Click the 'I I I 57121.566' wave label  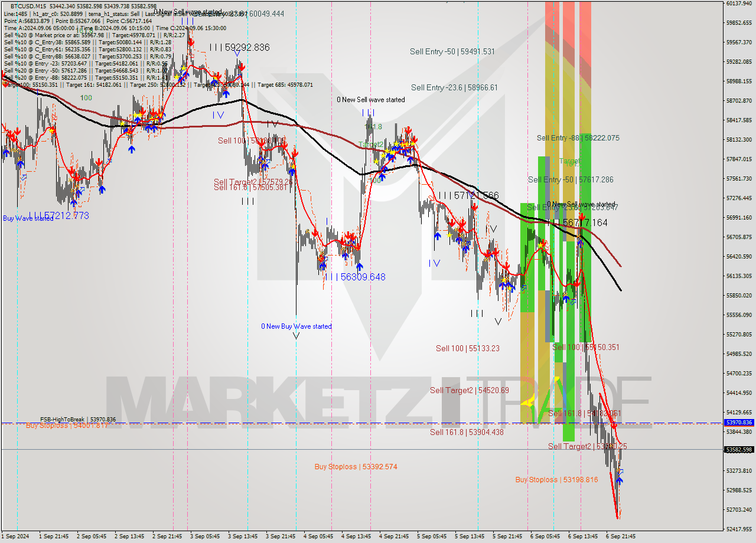(468, 195)
